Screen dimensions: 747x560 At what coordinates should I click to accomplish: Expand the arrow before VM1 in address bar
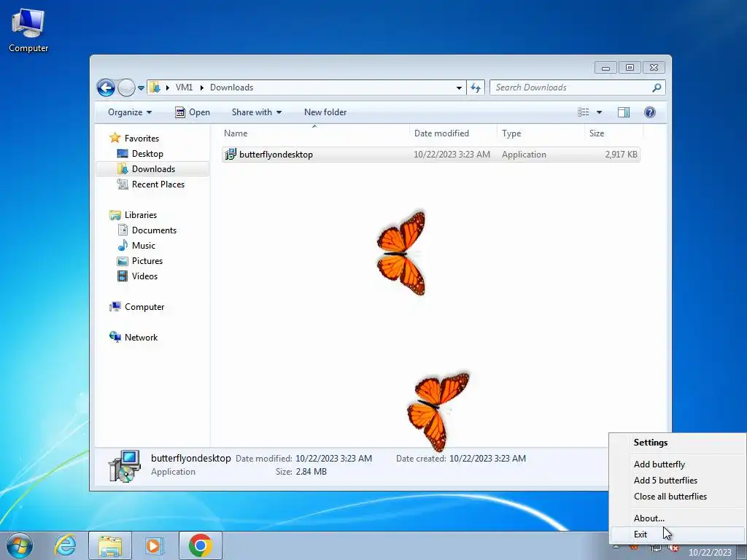click(168, 87)
